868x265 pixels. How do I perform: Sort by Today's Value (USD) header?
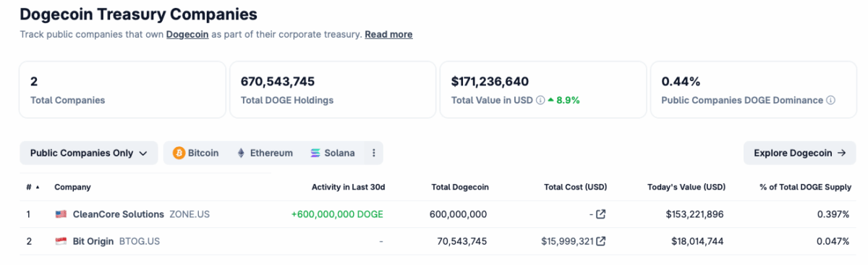click(x=686, y=188)
